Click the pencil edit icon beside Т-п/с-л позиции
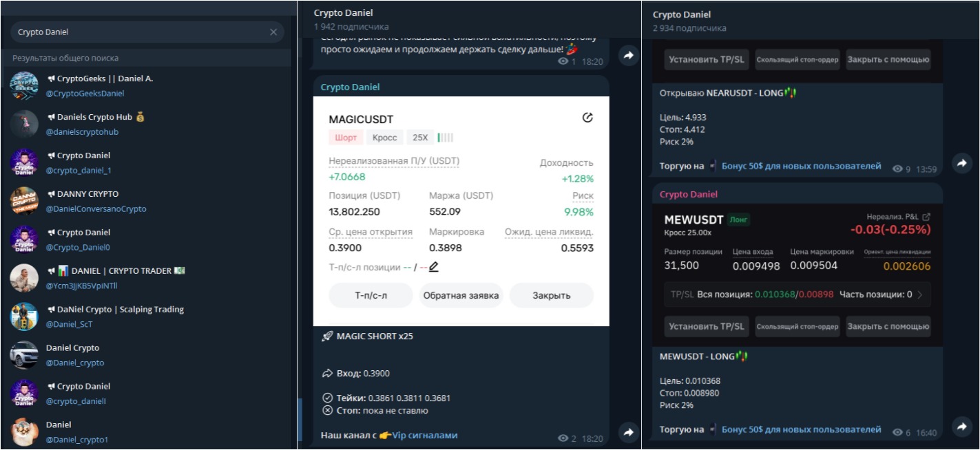980x450 pixels. tap(434, 267)
